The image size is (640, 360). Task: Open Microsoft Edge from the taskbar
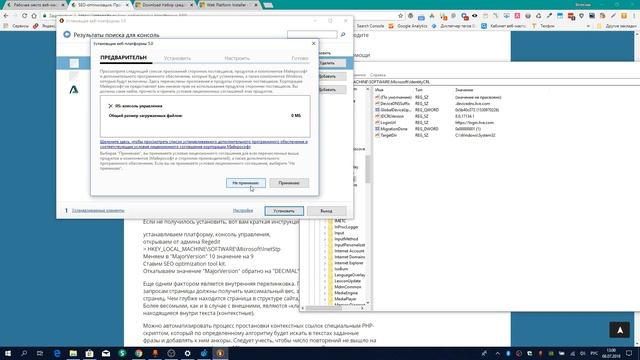[x=57, y=353]
